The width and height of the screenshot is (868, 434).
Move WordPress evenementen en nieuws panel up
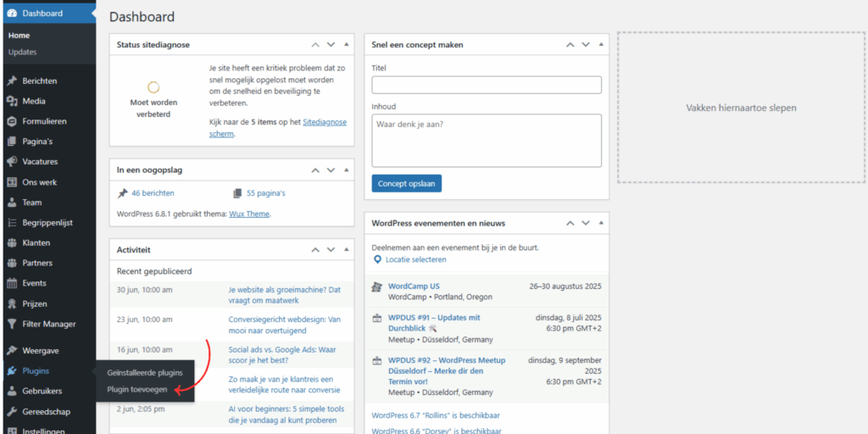570,223
